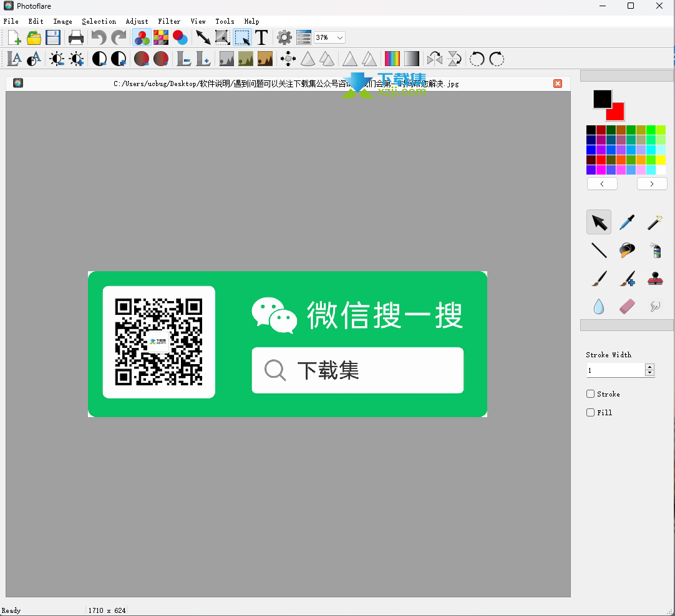The image size is (675, 616).
Task: Click the dashed rectangle selection crop icon
Action: [242, 37]
